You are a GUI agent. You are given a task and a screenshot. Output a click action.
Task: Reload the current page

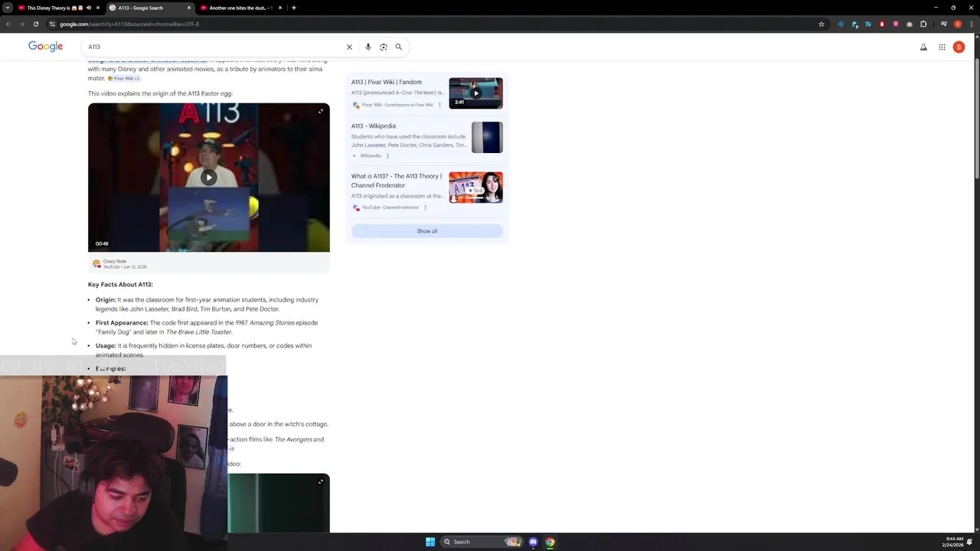(x=36, y=24)
